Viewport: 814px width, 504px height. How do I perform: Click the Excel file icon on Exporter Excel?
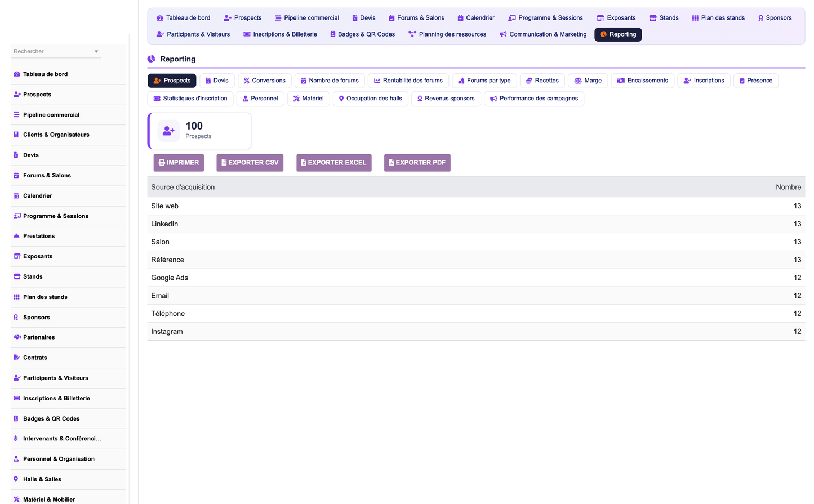coord(304,163)
